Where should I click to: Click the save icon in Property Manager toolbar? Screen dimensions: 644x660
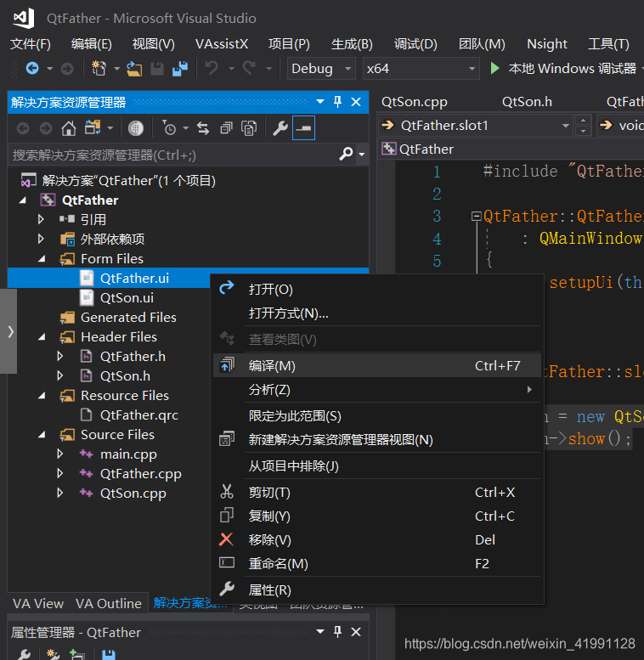click(109, 655)
